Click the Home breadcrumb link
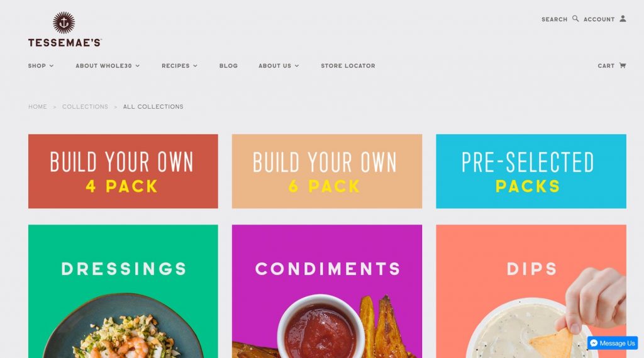 (37, 106)
